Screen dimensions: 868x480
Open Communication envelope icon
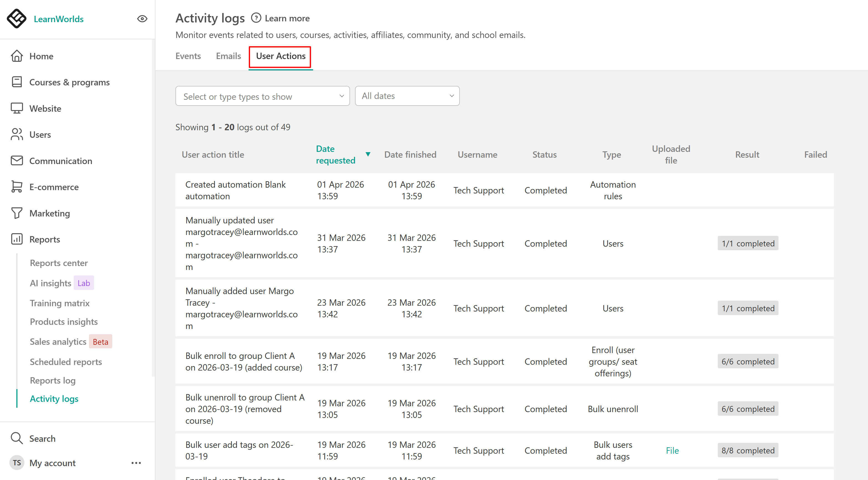(17, 161)
